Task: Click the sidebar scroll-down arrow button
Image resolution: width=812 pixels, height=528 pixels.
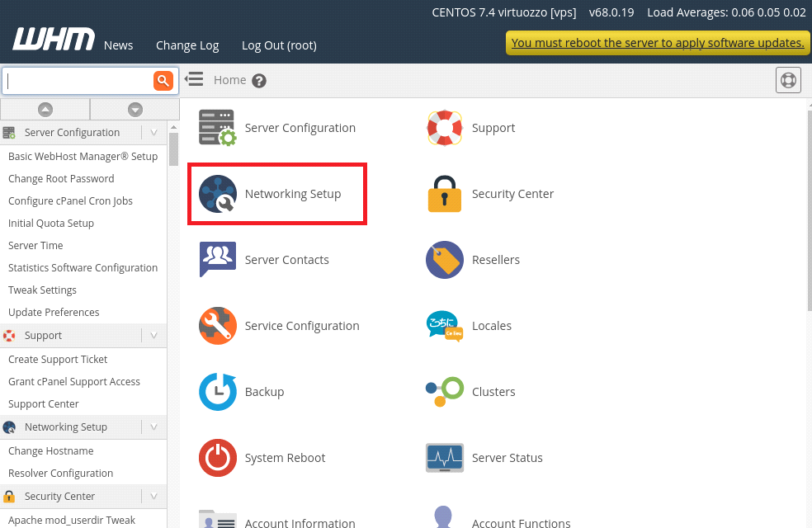Action: pyautogui.click(x=135, y=109)
